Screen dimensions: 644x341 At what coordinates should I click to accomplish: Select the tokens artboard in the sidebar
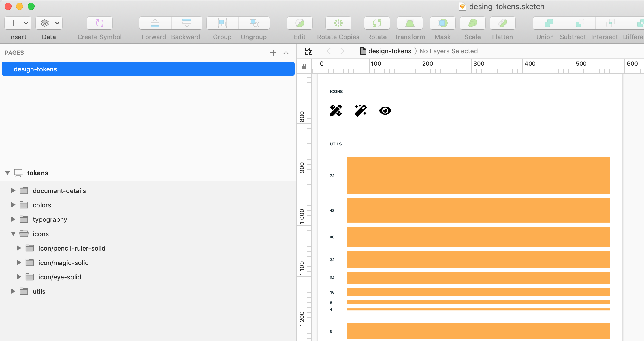coord(37,173)
